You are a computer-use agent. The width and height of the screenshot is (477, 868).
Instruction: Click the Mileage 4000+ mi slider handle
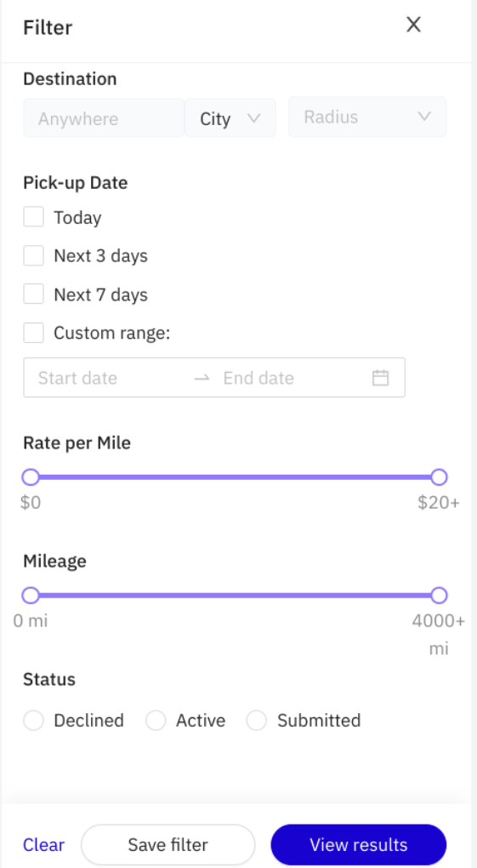click(439, 596)
